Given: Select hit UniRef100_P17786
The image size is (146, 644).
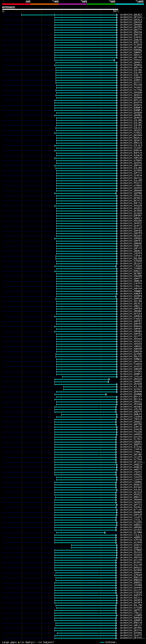Looking at the screenshot, I should [x=131, y=90].
